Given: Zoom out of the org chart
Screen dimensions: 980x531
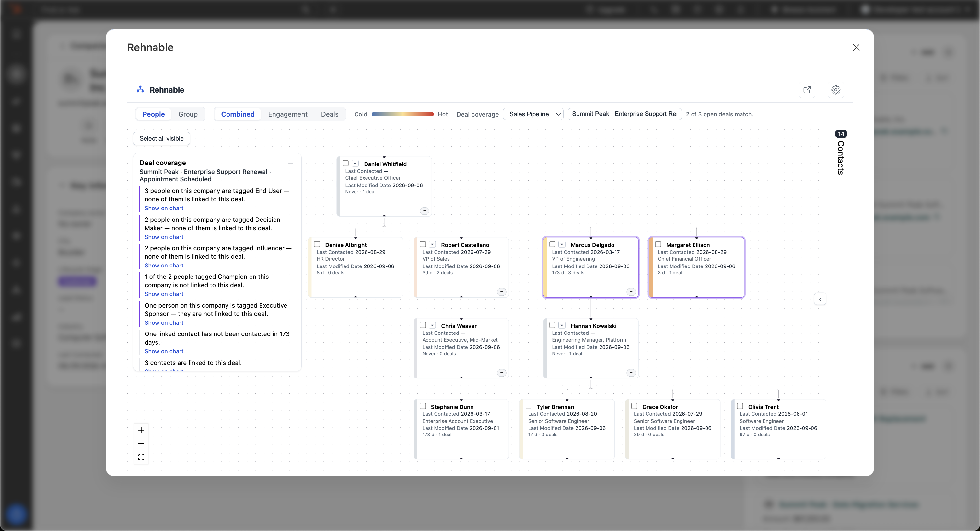Looking at the screenshot, I should (x=141, y=444).
